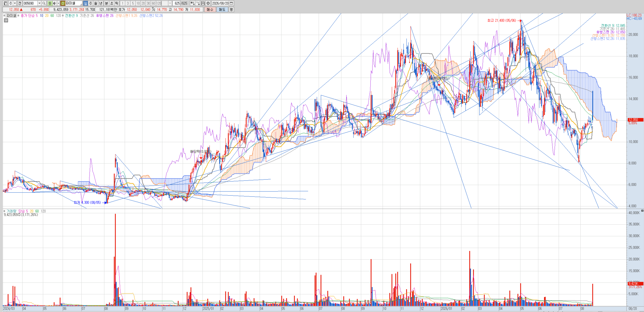Click the 주 market type button
644x312 pixels.
pyautogui.click(x=10, y=3)
